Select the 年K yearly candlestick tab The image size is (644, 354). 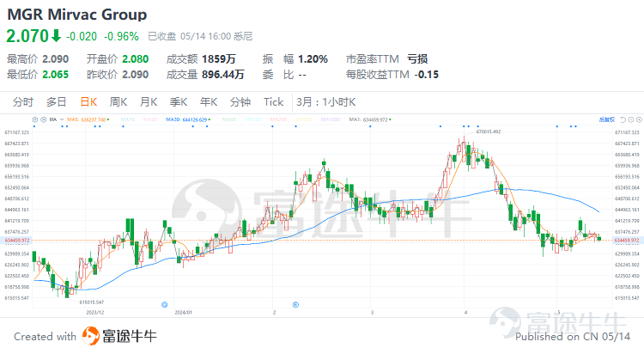(209, 102)
